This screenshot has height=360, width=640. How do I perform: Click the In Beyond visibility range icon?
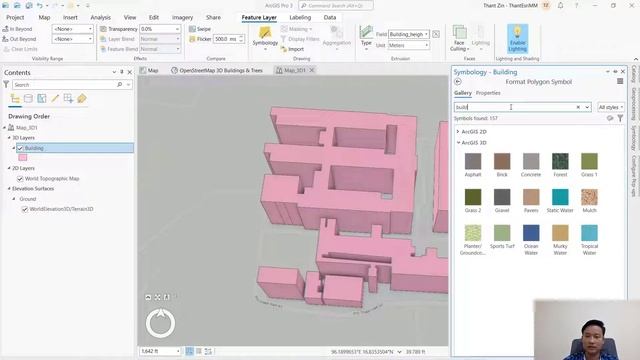(5, 29)
